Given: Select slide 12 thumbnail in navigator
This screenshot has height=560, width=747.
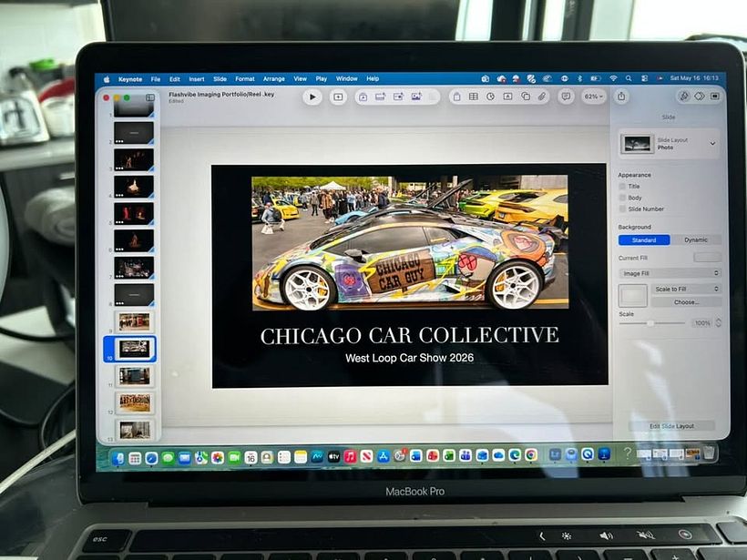Looking at the screenshot, I should [x=134, y=402].
